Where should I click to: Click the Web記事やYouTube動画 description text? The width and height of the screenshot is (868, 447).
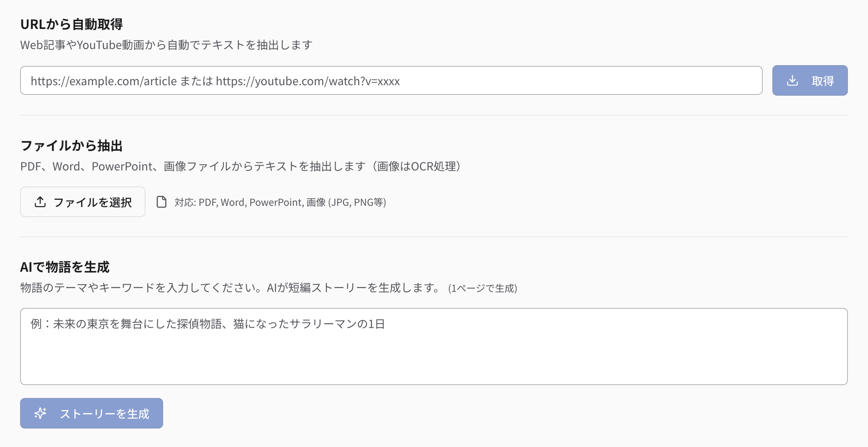tap(166, 45)
